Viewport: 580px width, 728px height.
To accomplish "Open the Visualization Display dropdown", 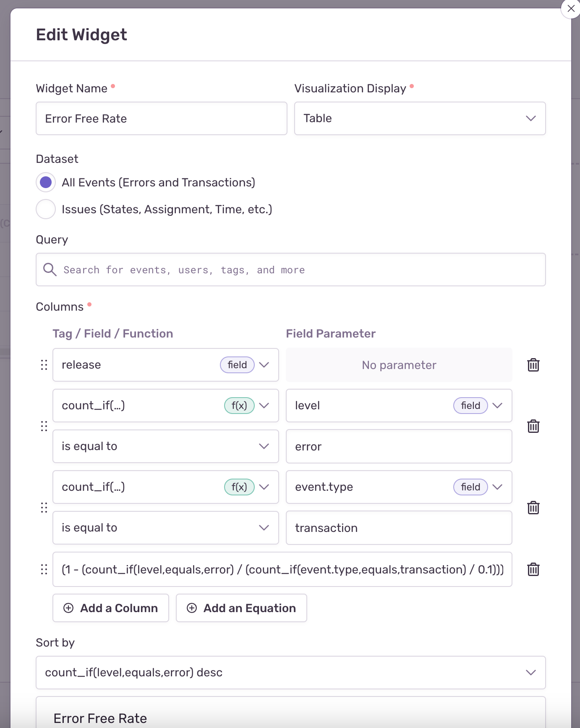I will click(x=420, y=118).
